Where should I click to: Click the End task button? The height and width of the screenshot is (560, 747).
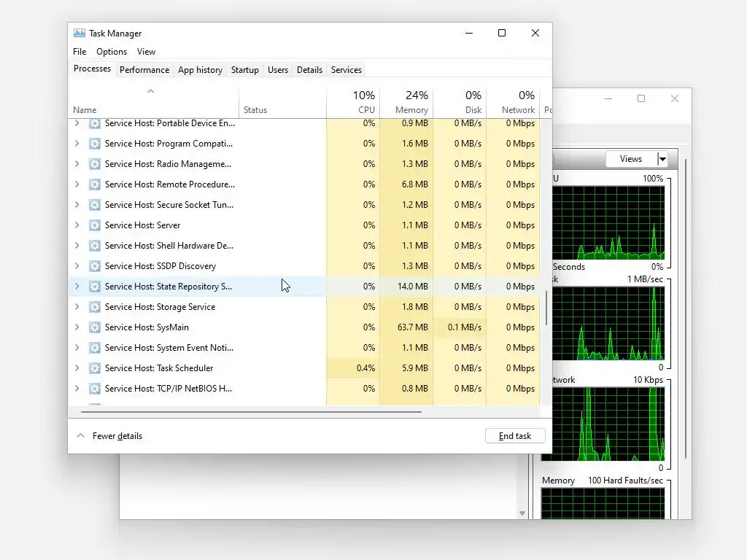pyautogui.click(x=515, y=436)
